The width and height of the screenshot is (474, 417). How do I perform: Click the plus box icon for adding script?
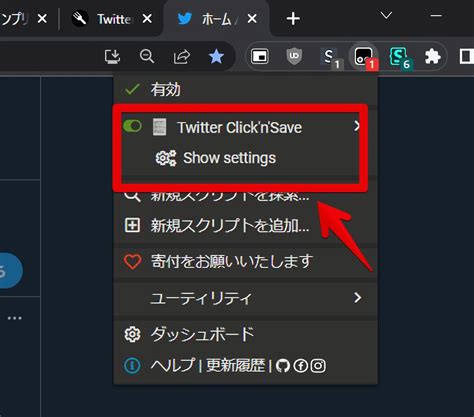[132, 225]
